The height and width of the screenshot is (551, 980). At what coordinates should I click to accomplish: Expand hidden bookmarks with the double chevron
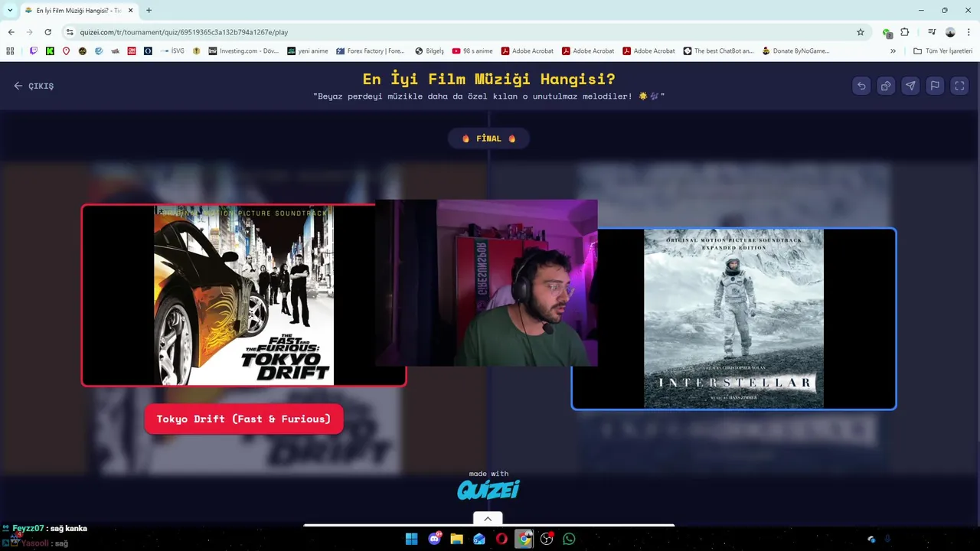[893, 51]
